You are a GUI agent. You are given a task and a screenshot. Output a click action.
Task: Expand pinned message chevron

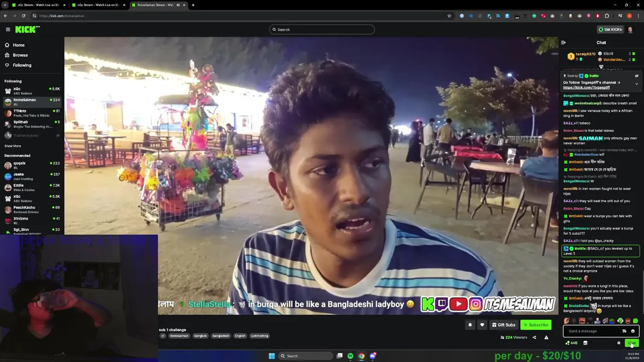(x=636, y=83)
